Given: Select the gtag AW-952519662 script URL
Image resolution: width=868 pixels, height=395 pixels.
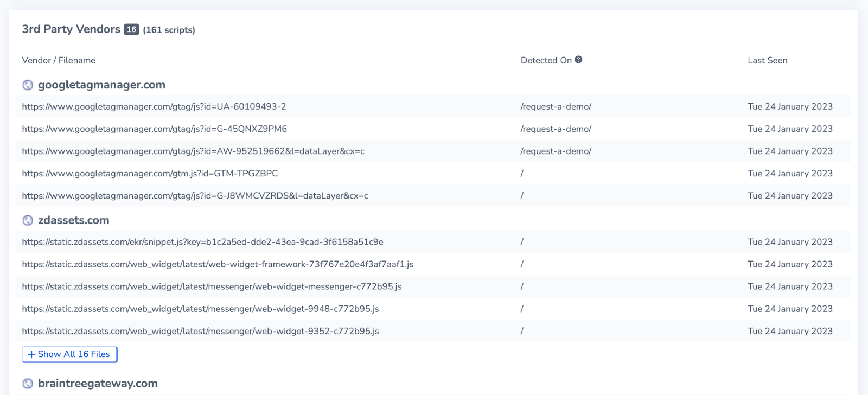Looking at the screenshot, I should (193, 151).
